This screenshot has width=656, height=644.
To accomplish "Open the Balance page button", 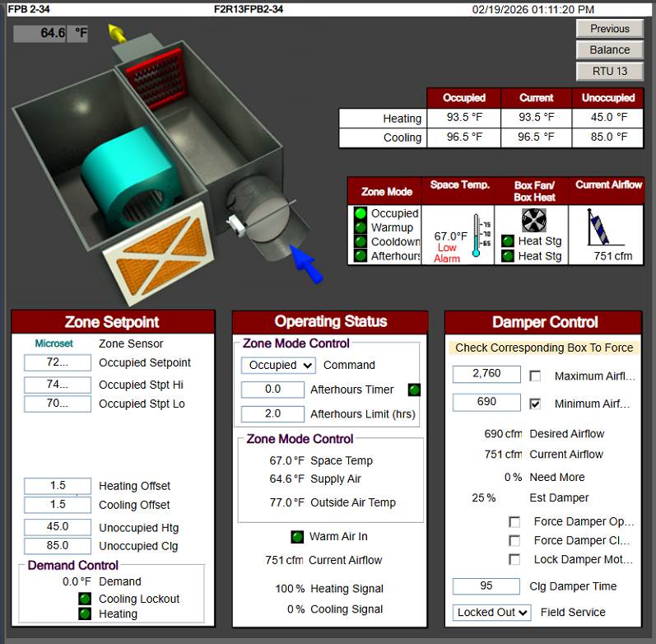I will point(609,49).
